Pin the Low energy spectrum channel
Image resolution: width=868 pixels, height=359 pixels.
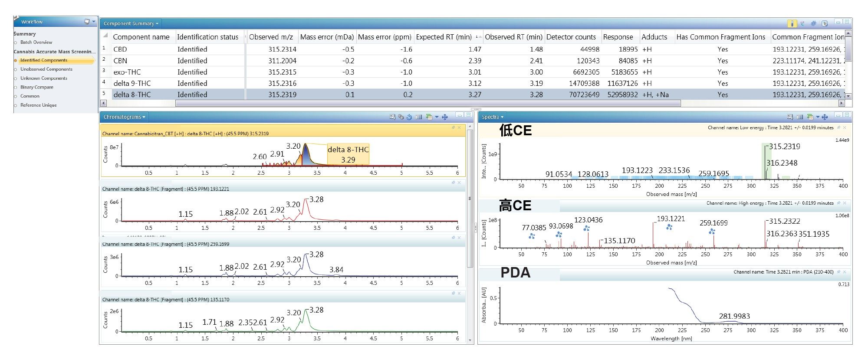(839, 127)
